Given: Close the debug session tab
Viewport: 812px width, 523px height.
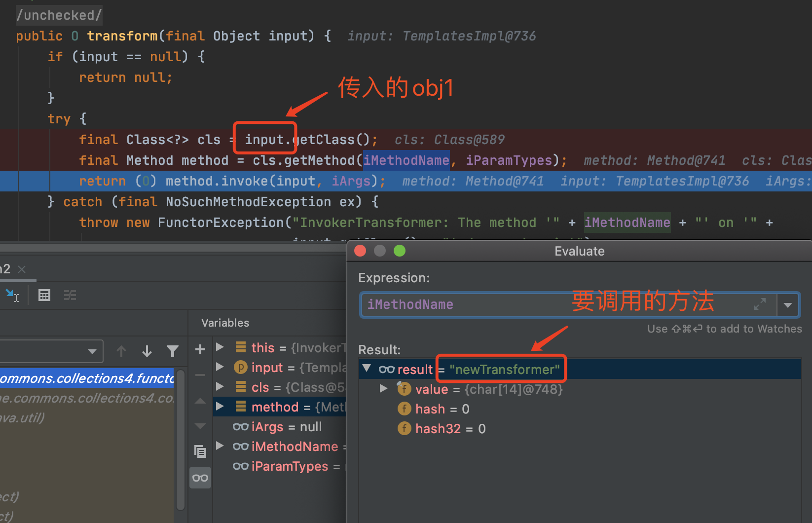Looking at the screenshot, I should [22, 269].
